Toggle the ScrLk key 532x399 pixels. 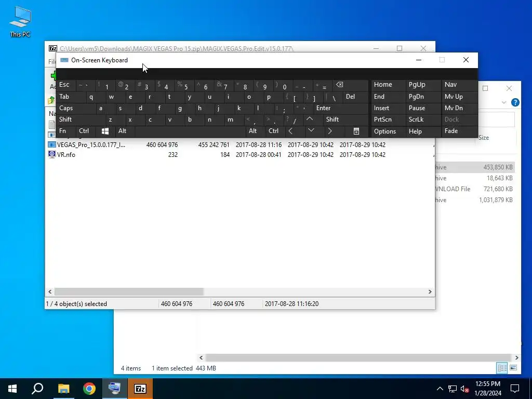click(x=423, y=119)
